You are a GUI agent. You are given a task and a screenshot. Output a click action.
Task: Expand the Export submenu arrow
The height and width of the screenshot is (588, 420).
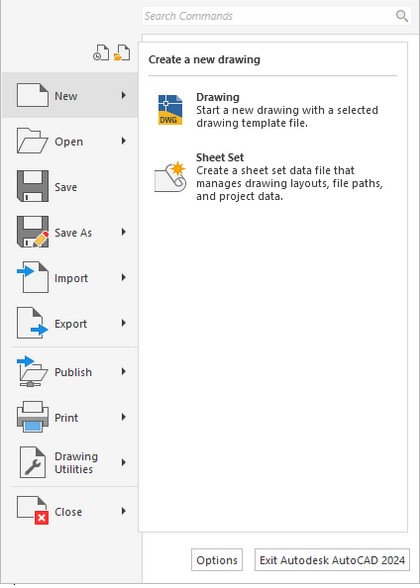pos(123,323)
